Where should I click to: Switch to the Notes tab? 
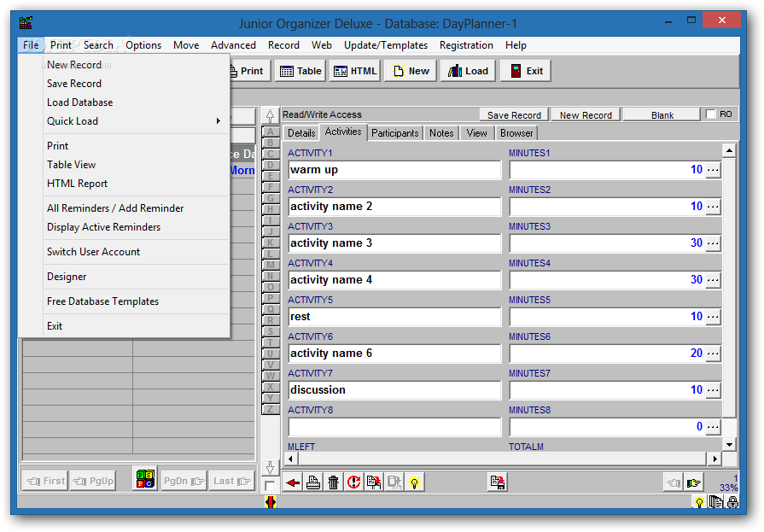click(x=441, y=133)
